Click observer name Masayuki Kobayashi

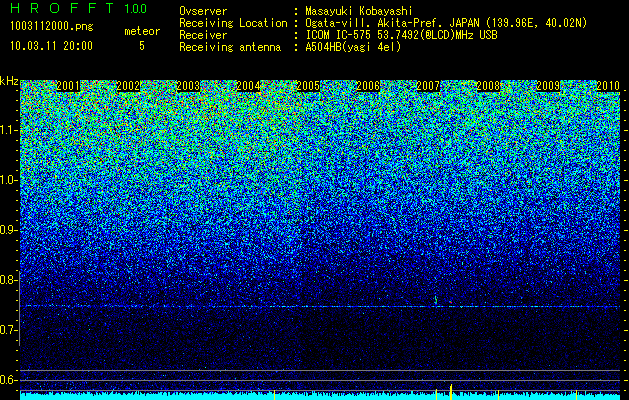(359, 11)
